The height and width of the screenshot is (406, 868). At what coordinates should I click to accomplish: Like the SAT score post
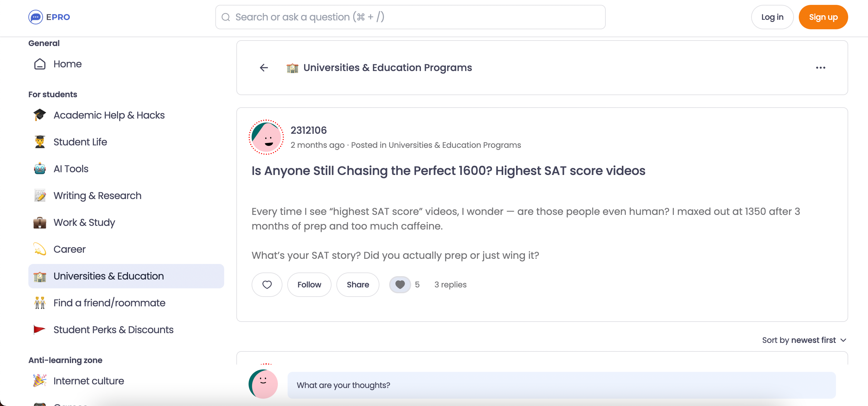pyautogui.click(x=267, y=284)
